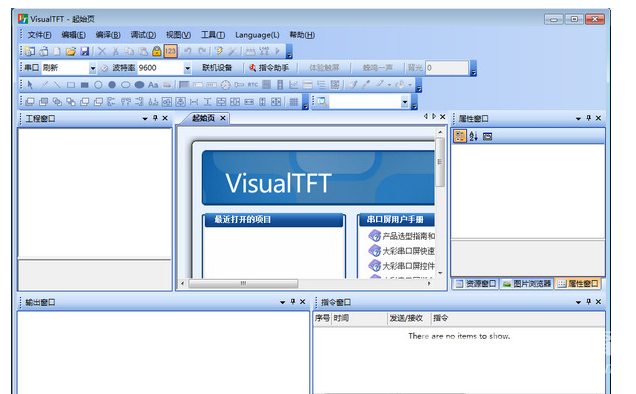
Task: Switch to the 图片浏览器 tab
Action: [527, 284]
